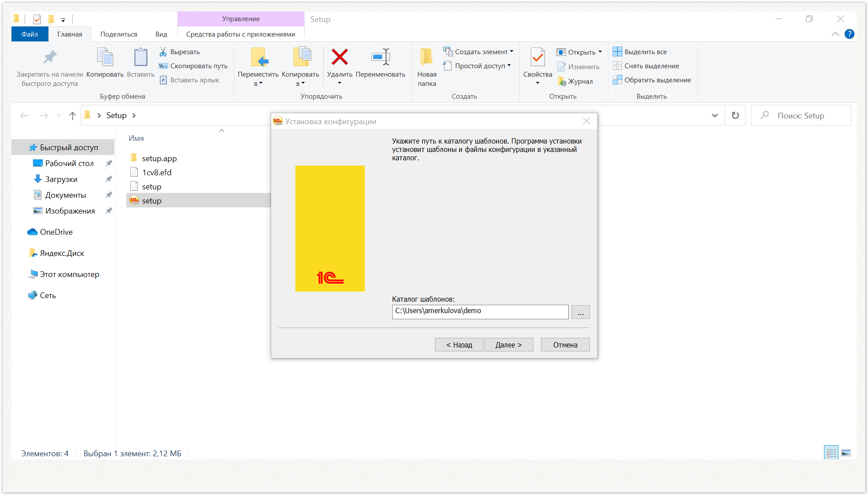Image resolution: width=868 pixels, height=495 pixels.
Task: Click the Поиск: Setup search box
Action: click(x=801, y=115)
